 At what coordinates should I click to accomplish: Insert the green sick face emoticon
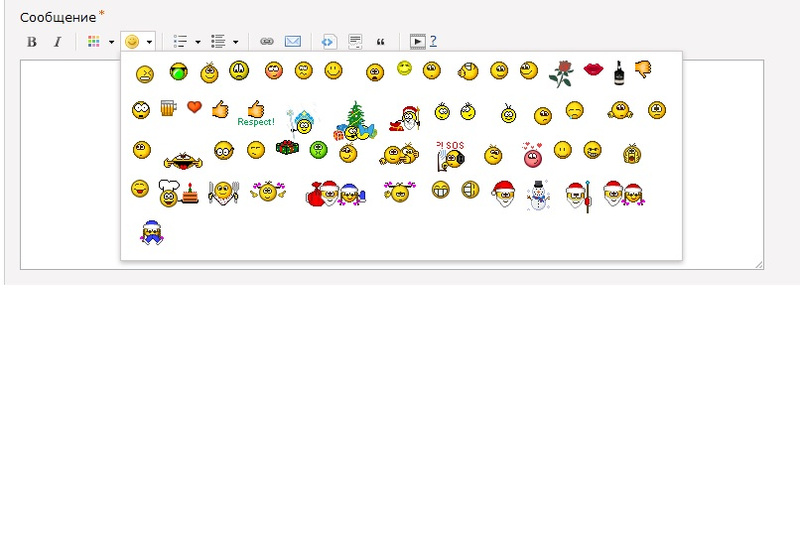pos(319,150)
